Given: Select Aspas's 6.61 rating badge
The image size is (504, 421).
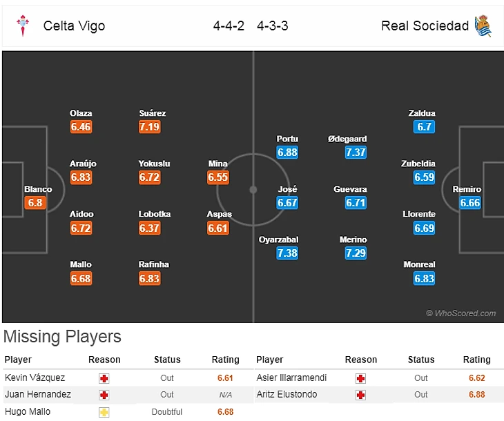Looking at the screenshot, I should pyautogui.click(x=218, y=228).
